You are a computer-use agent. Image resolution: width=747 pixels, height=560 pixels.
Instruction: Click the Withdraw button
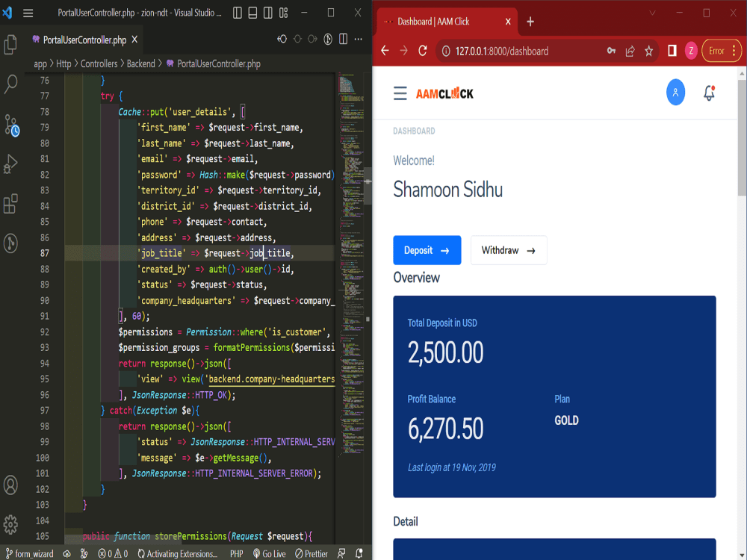point(509,250)
